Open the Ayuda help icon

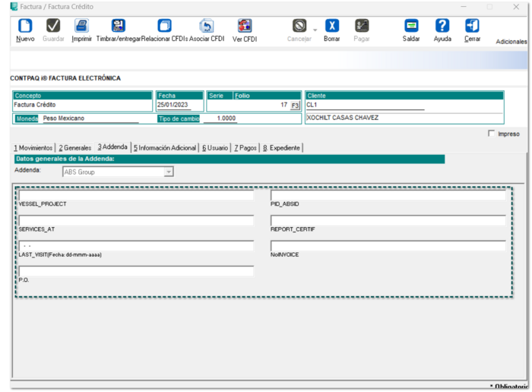pos(442,27)
